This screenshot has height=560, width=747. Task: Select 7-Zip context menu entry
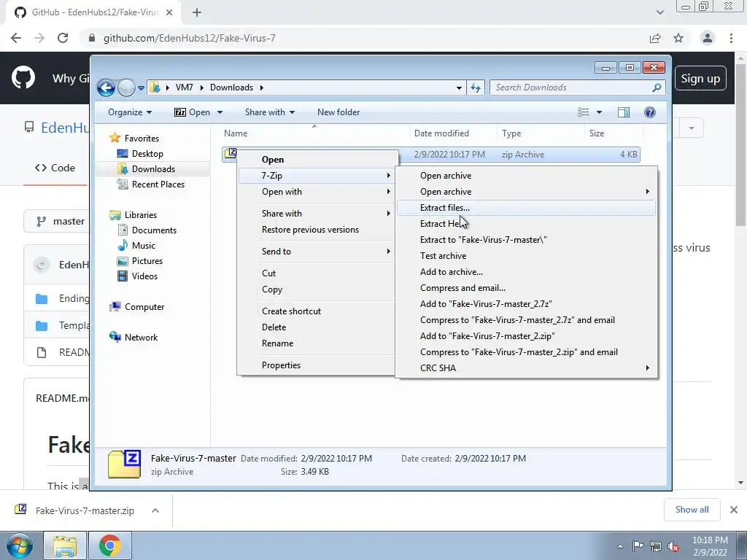pyautogui.click(x=317, y=176)
